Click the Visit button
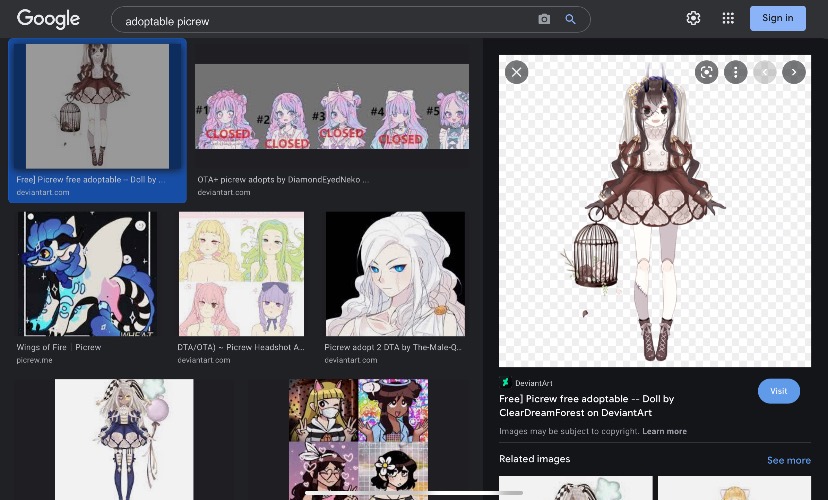 click(779, 391)
